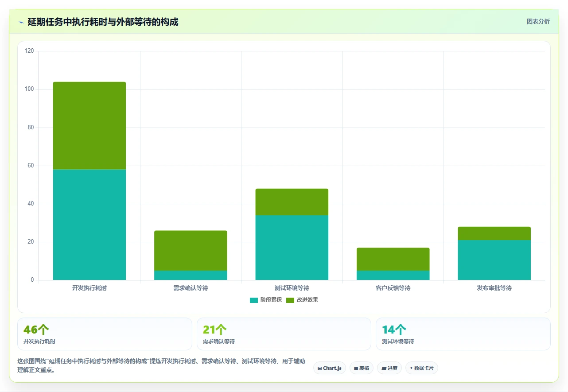
Task: Click the green segment of 测试环境等待 bar
Action: (x=292, y=202)
